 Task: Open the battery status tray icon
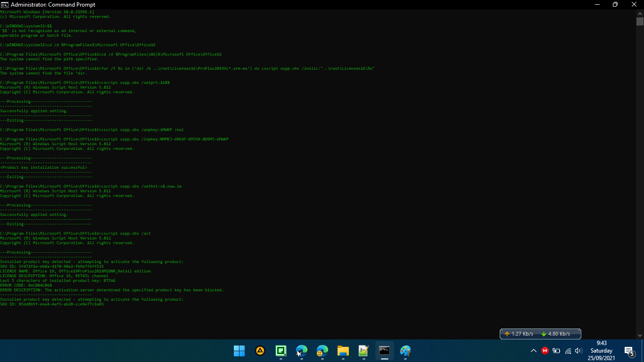tap(556, 351)
